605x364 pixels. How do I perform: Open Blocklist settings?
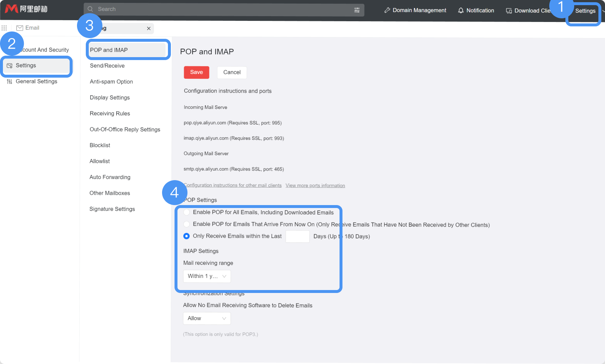(100, 145)
